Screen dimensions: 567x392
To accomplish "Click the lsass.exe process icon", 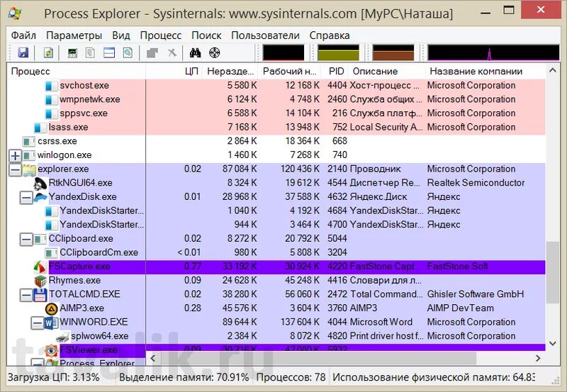I will 40,128.
